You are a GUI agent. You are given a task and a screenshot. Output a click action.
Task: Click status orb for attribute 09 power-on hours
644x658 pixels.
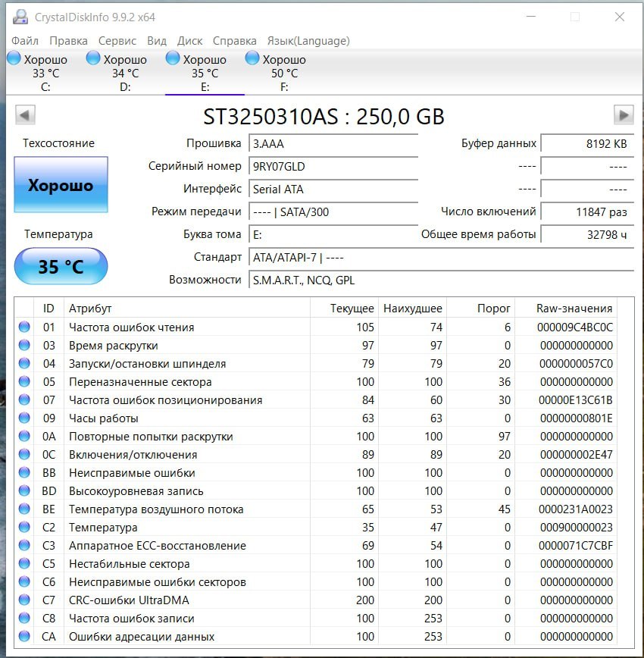coord(24,418)
